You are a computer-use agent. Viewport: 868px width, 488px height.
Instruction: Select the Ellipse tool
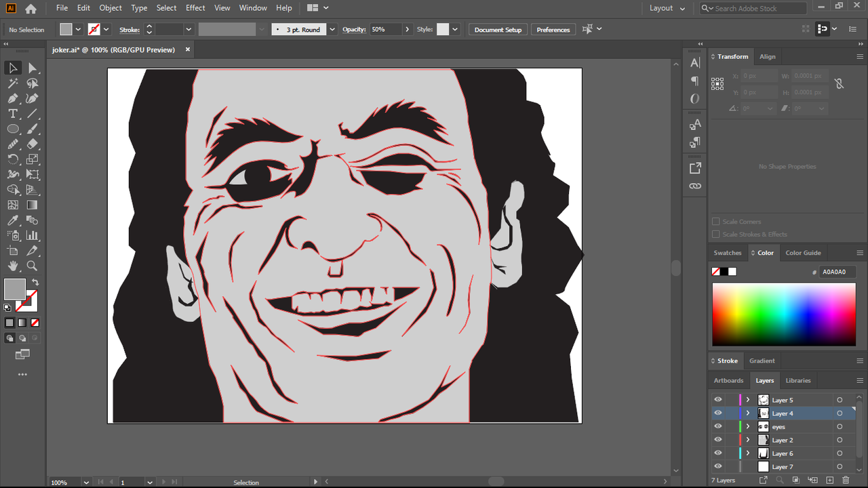tap(13, 129)
